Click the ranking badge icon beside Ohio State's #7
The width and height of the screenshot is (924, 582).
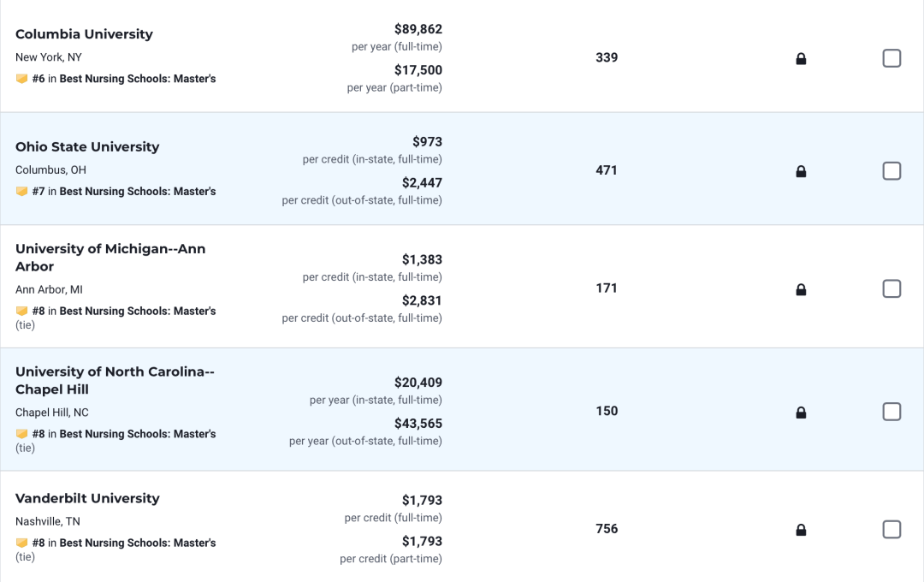point(21,191)
